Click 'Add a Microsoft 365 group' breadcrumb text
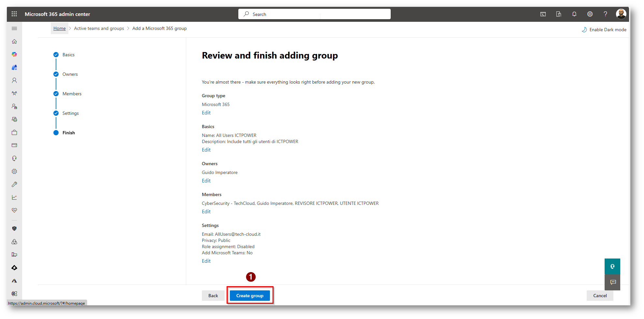The height and width of the screenshot is (319, 644). tap(160, 28)
